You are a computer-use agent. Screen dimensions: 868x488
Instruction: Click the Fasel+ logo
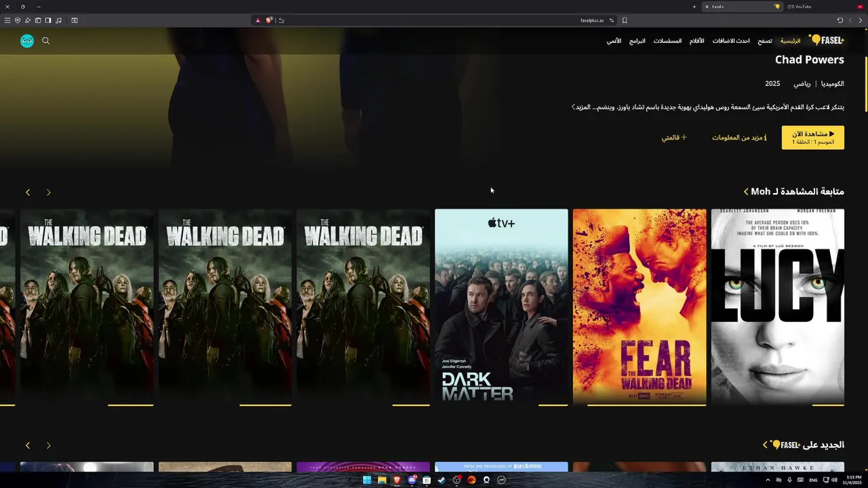click(826, 41)
